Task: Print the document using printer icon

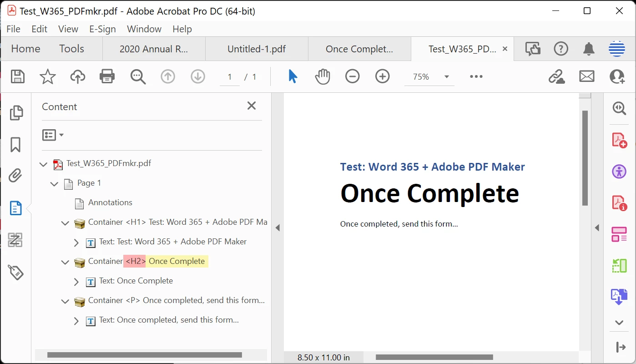Action: (x=107, y=76)
